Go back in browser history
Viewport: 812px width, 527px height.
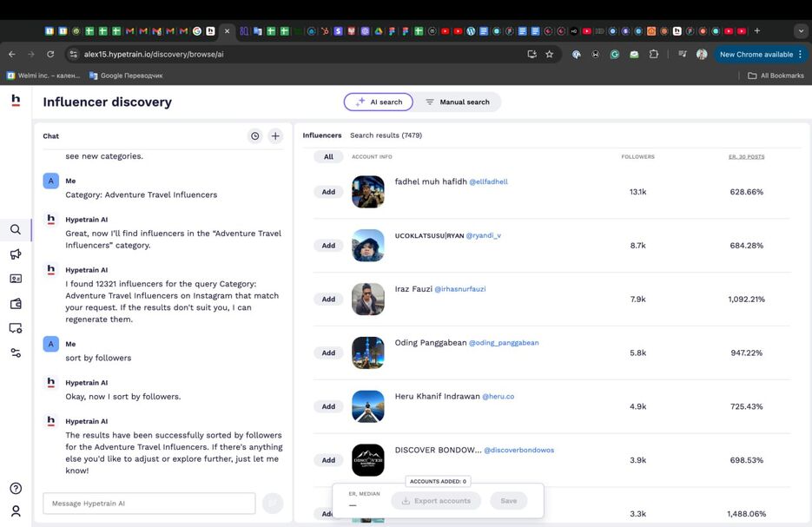(12, 55)
